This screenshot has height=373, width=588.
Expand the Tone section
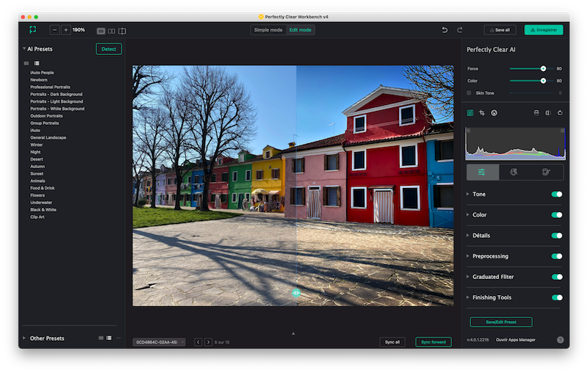[x=467, y=194]
